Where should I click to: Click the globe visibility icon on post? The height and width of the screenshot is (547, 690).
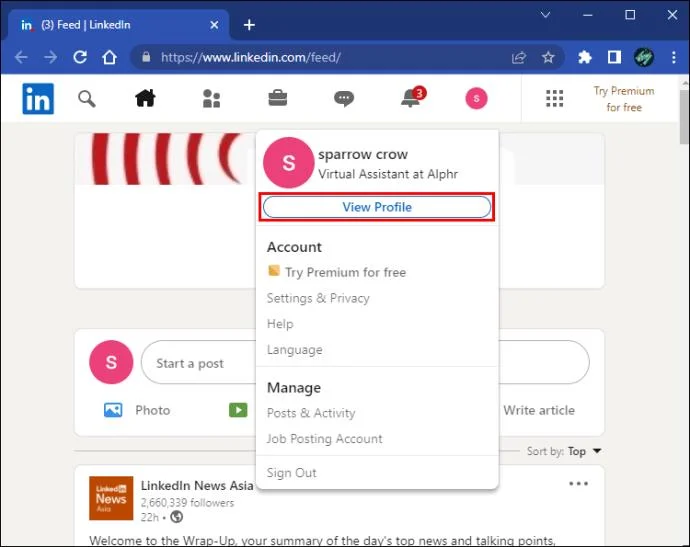[176, 517]
